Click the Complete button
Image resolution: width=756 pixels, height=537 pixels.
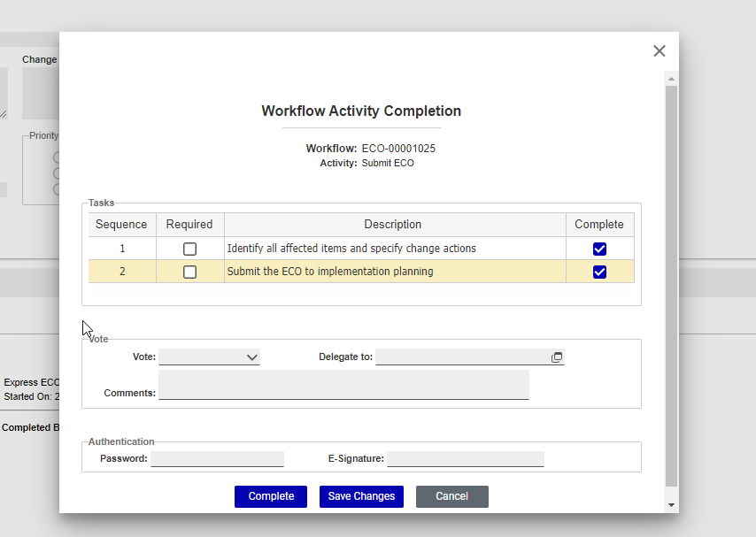271,496
